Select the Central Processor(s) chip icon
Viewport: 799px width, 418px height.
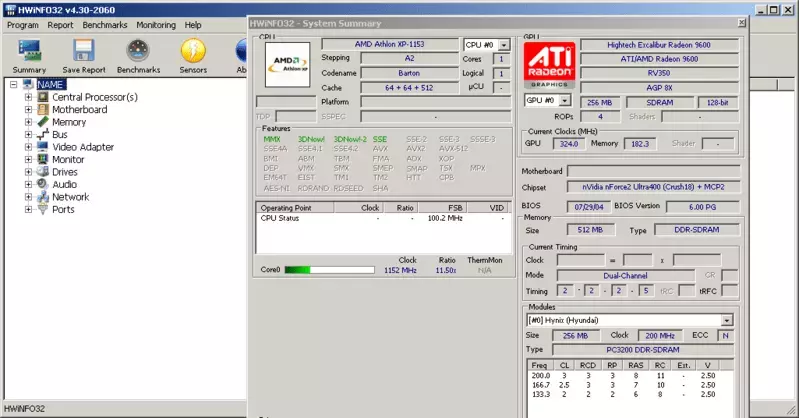(43, 97)
